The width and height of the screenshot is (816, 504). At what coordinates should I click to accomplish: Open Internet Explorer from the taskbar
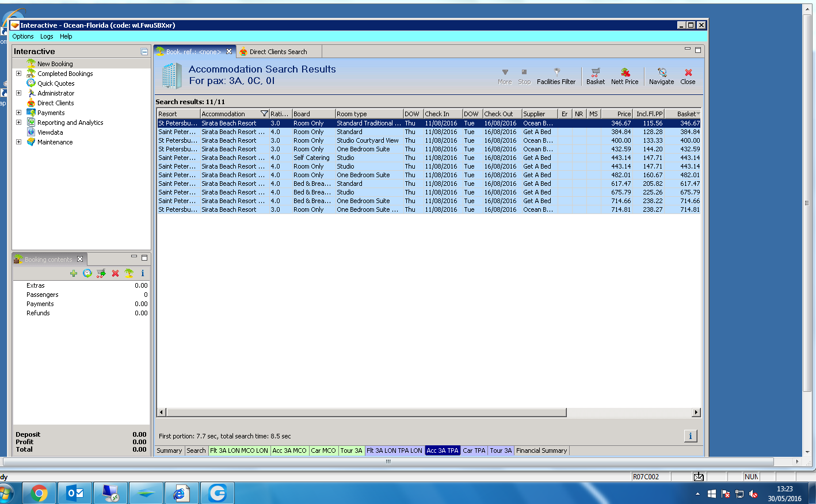tap(181, 493)
